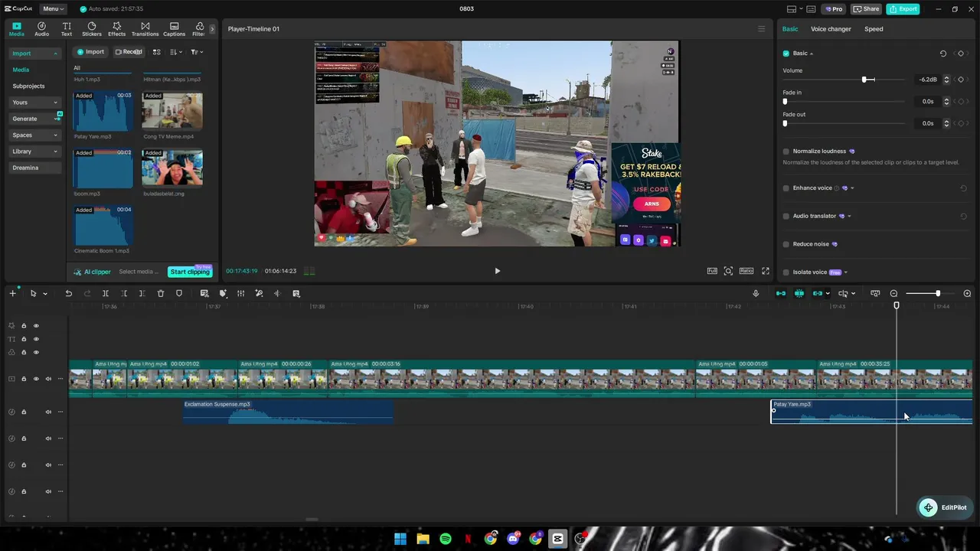Click the Export button
The height and width of the screenshot is (551, 980).
(903, 9)
